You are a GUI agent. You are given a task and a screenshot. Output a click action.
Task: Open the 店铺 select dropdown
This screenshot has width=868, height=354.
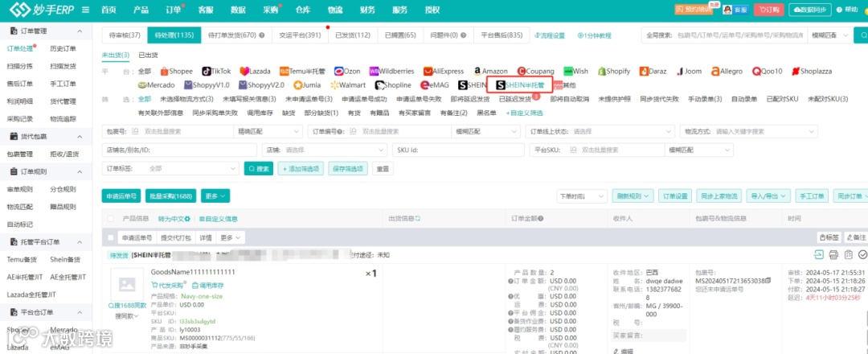point(324,150)
